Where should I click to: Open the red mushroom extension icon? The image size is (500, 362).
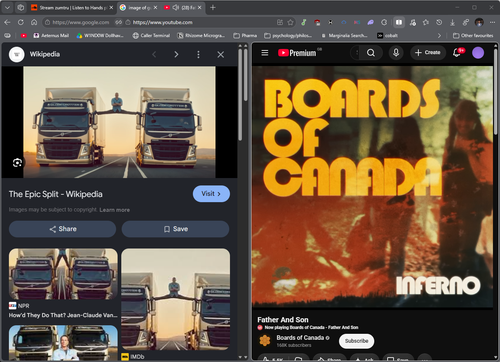pos(317,22)
